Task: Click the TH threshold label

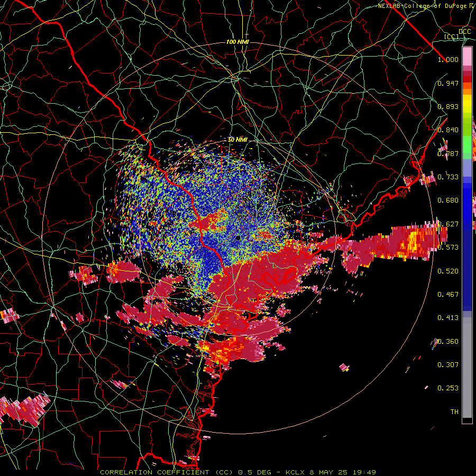Action: click(454, 411)
